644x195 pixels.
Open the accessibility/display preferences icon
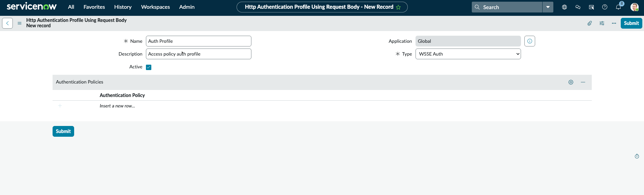591,7
